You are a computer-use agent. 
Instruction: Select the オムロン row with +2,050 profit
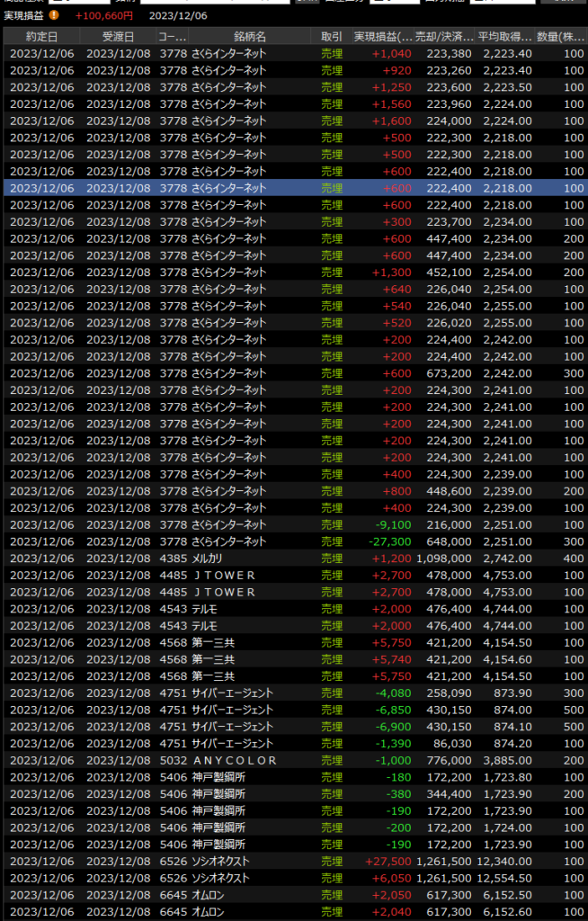[270, 895]
